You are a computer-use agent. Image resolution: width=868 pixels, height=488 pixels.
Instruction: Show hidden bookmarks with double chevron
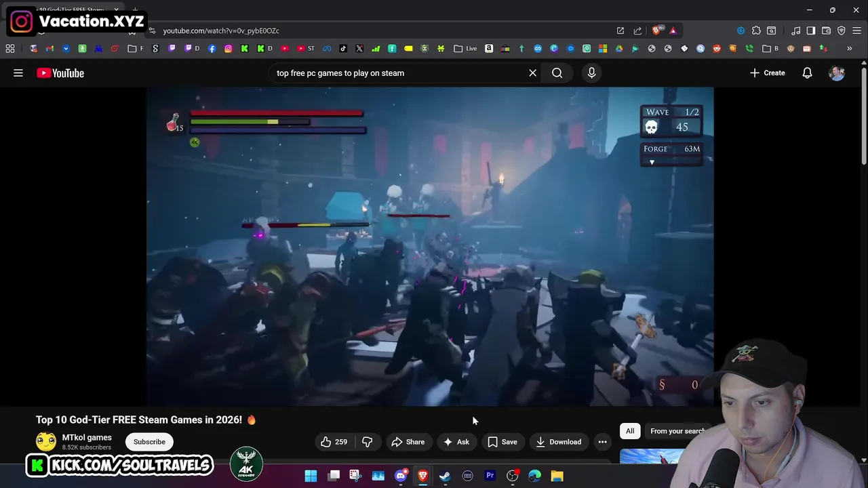(x=849, y=49)
